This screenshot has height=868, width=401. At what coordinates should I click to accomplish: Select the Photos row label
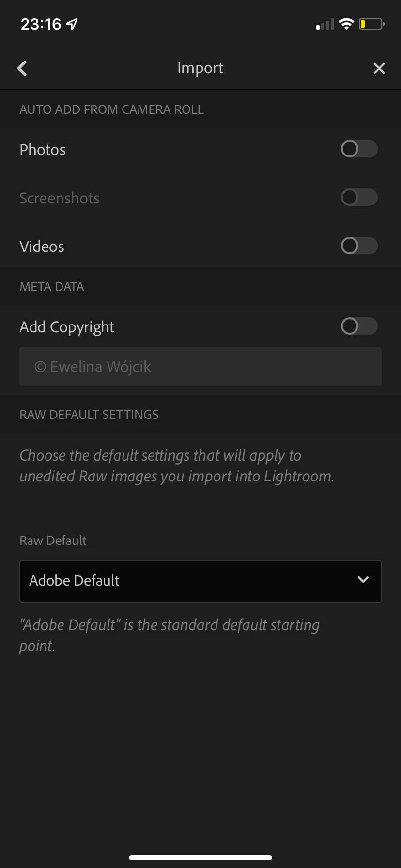(x=43, y=150)
